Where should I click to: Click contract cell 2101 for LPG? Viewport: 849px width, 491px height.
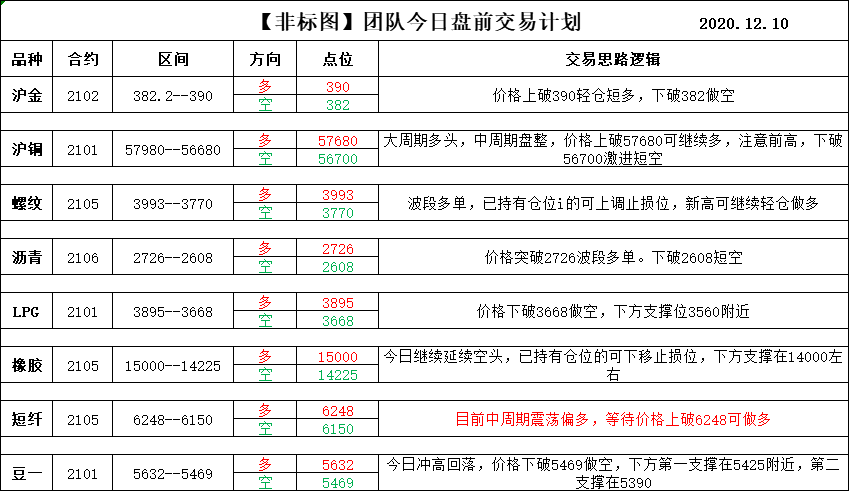(83, 311)
